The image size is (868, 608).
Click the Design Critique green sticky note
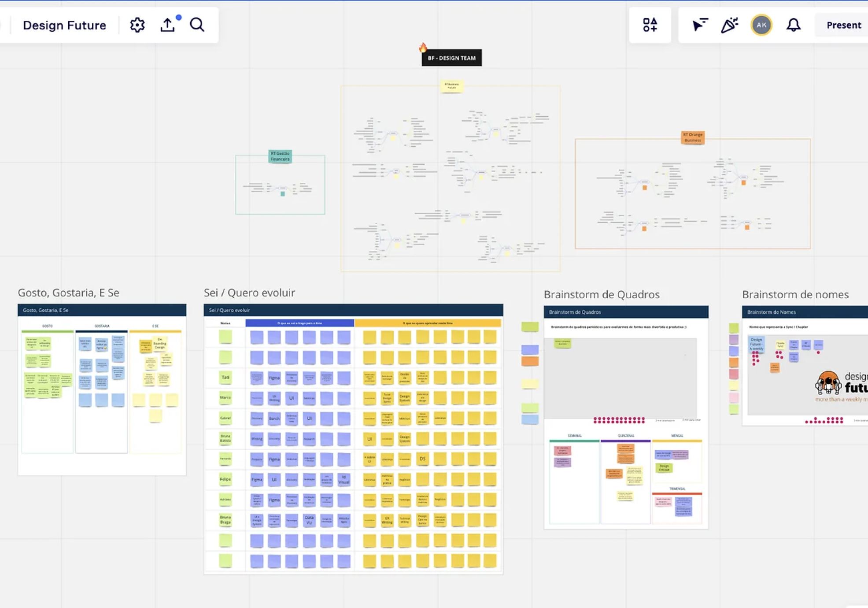point(664,467)
